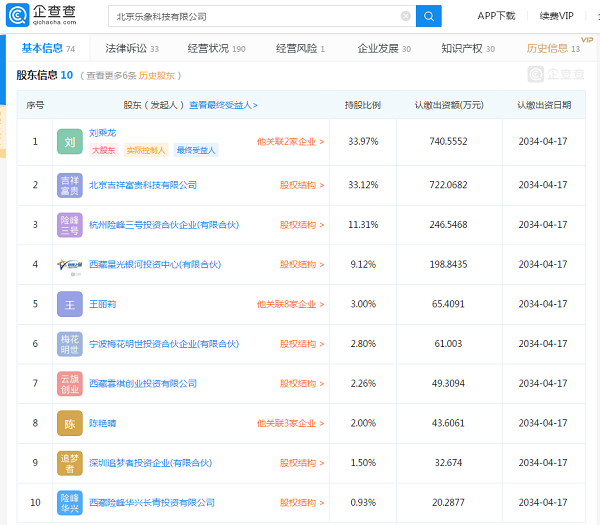Expand 股权结构 for 北京吉祥富贵科技有限公司
Image resolution: width=600 pixels, height=525 pixels.
[301, 185]
